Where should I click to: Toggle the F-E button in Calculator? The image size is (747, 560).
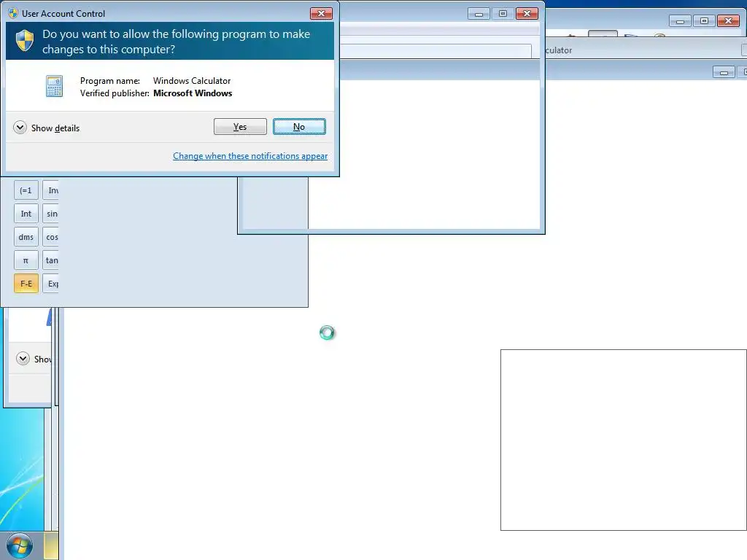point(26,284)
